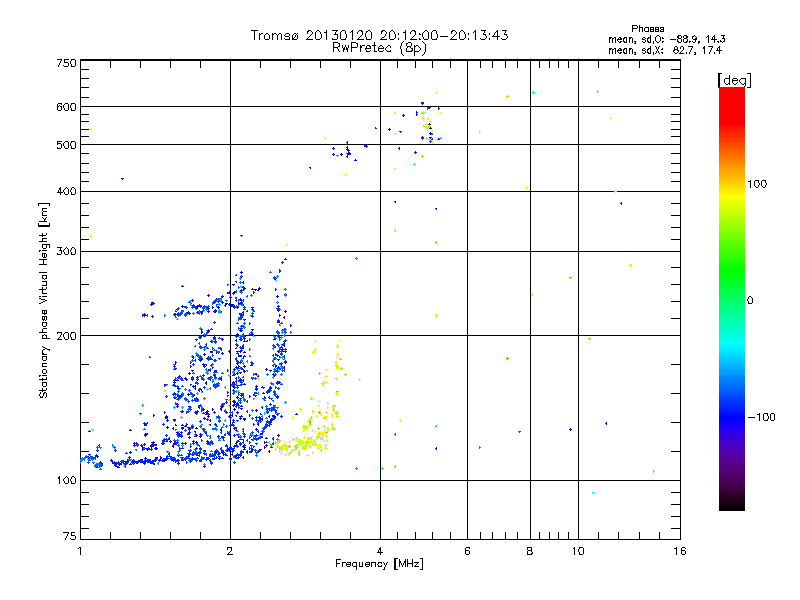
Task: Click the y-axis "400" tick label
Action: pyautogui.click(x=66, y=191)
